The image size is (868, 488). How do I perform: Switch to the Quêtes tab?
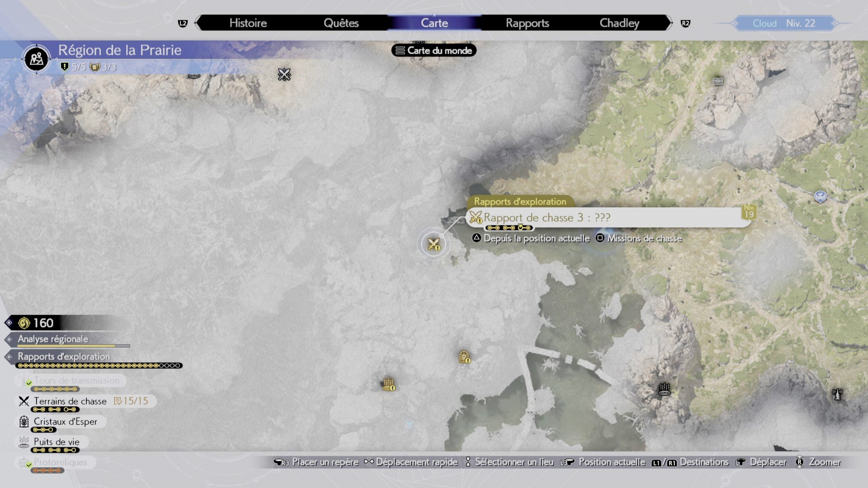(x=341, y=23)
